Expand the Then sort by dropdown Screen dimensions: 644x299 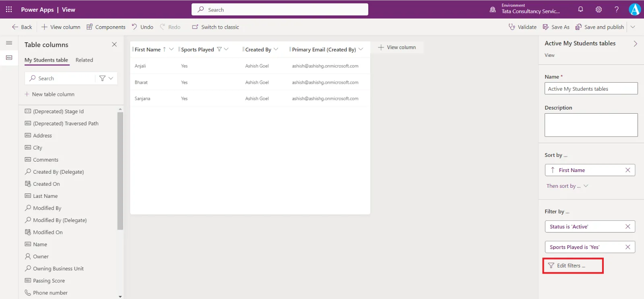(567, 186)
